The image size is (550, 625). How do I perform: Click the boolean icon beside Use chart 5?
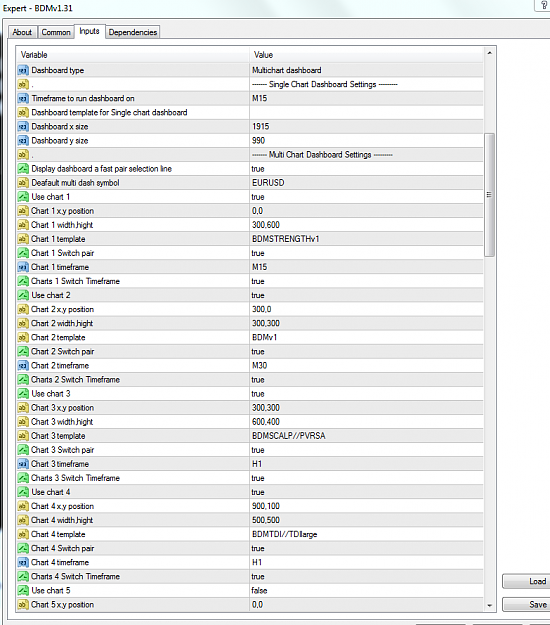(23, 591)
